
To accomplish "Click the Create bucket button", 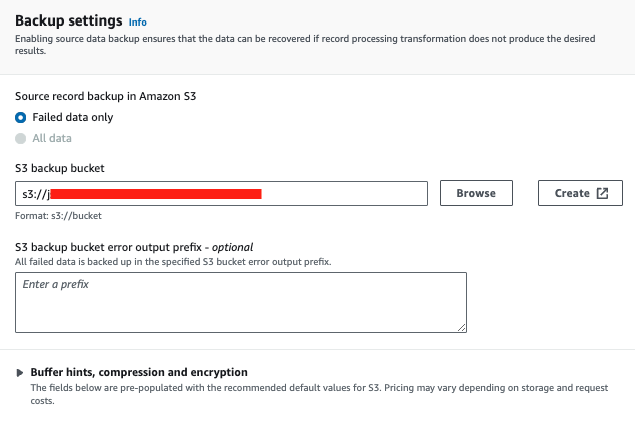I will 580,193.
